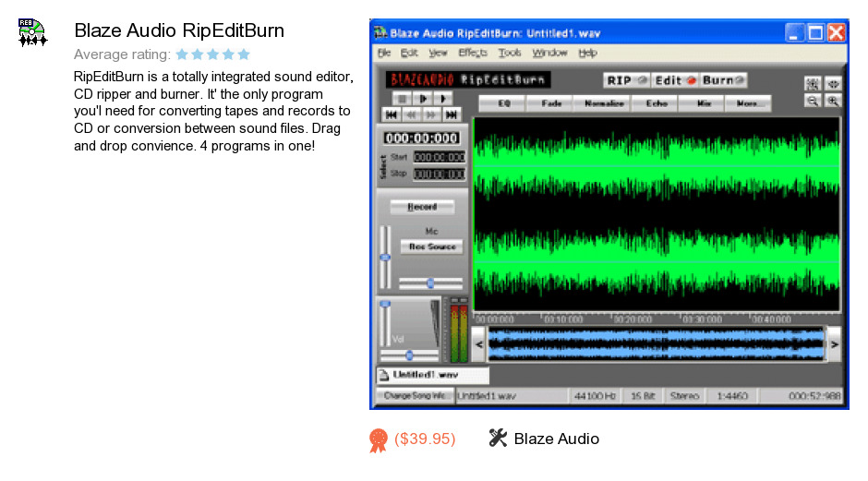Click the Mix effect button
This screenshot has height=481, width=868.
coord(704,103)
